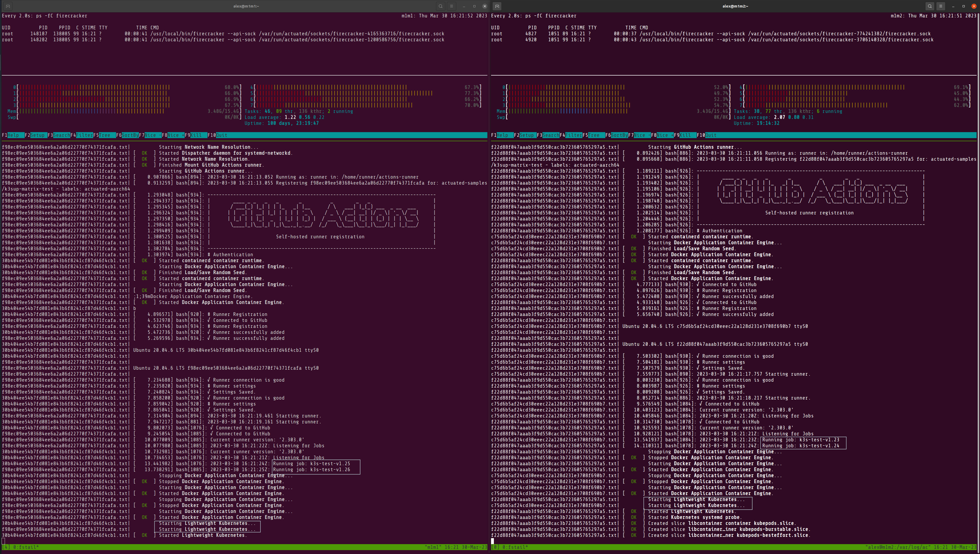The image size is (980, 554).
Task: Click the 'Running job: k3s-test-v1.23' log line
Action: tap(801, 440)
